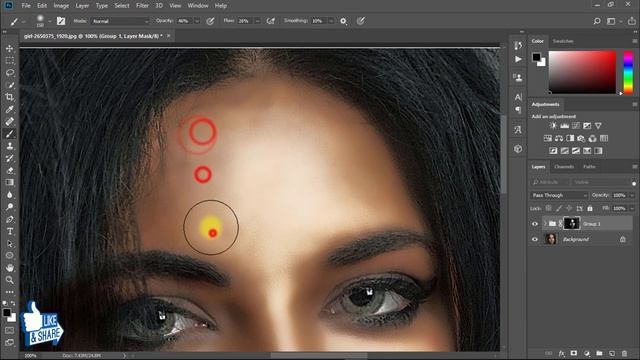Screen dimensions: 640x360
Task: Toggle lock image pixels brush icon
Action: pos(559,208)
